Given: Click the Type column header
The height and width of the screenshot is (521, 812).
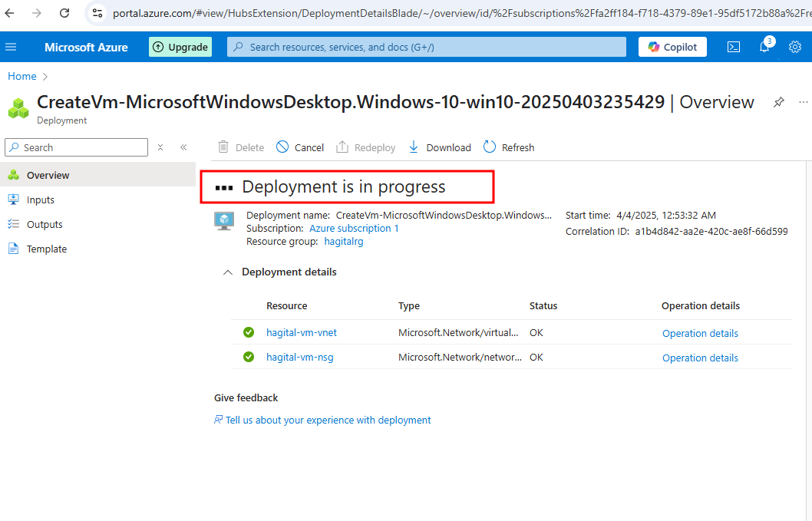Looking at the screenshot, I should point(409,306).
